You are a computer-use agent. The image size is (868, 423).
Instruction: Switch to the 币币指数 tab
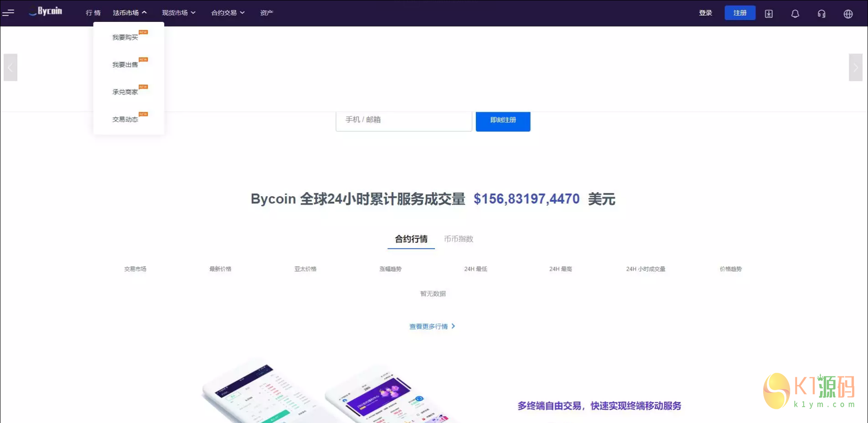[459, 239]
